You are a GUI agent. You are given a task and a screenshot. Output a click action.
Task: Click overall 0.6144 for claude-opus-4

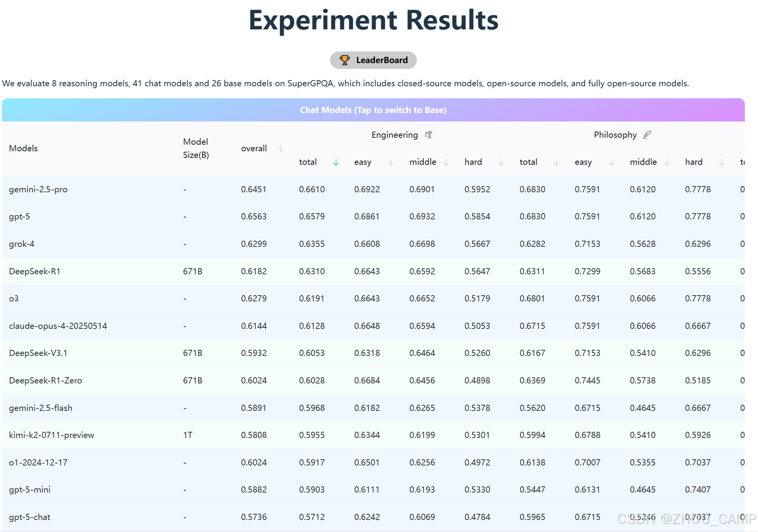click(x=254, y=326)
